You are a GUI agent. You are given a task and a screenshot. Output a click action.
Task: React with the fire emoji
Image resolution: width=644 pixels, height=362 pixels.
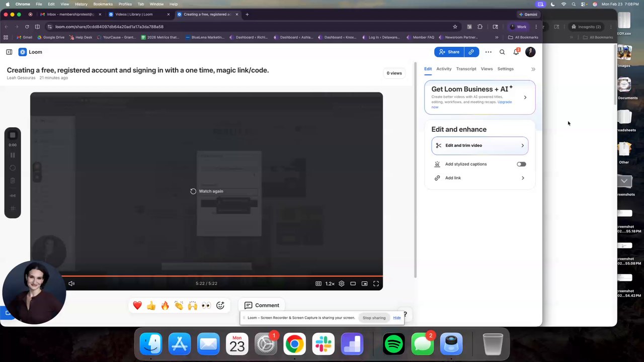pyautogui.click(x=165, y=305)
